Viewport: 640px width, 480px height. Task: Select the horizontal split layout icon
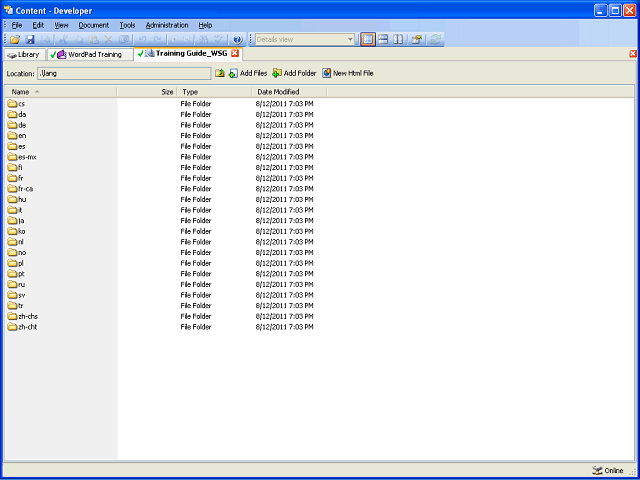[x=383, y=40]
